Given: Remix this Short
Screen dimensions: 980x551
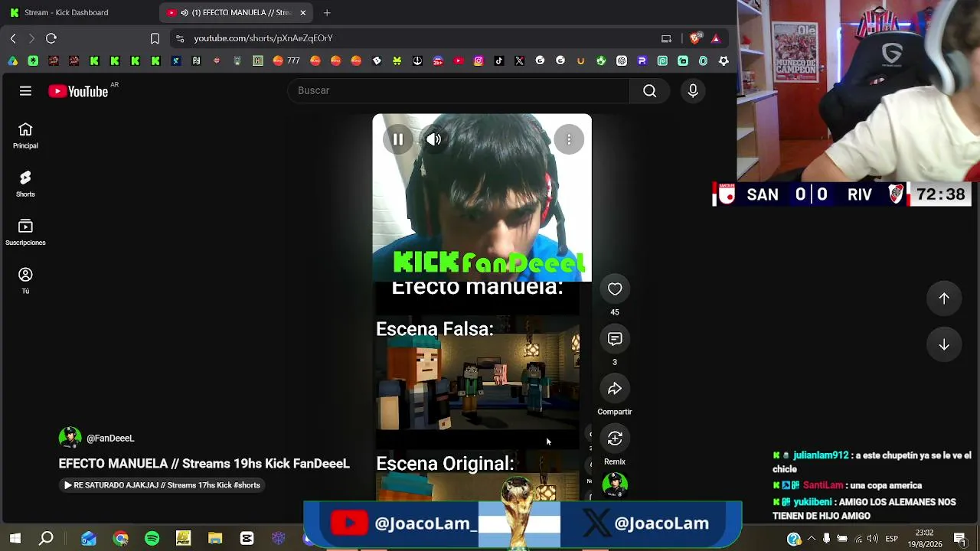Looking at the screenshot, I should (615, 439).
